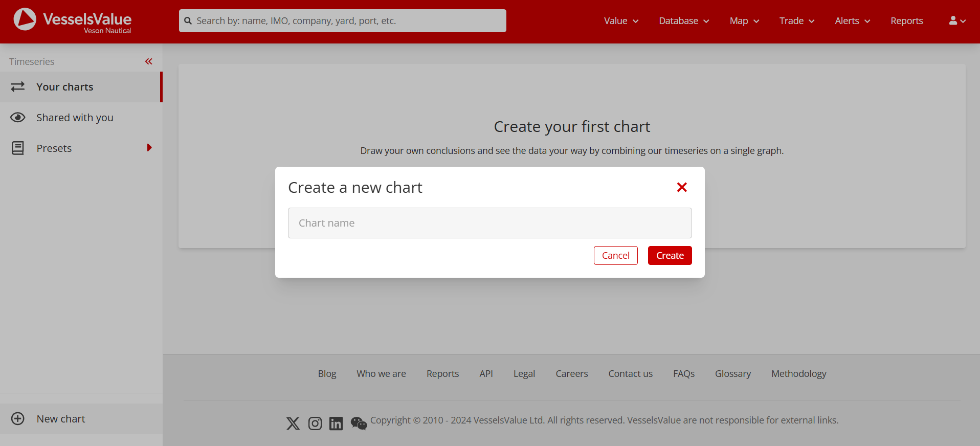980x446 pixels.
Task: Open the Database dropdown menu
Action: 684,21
